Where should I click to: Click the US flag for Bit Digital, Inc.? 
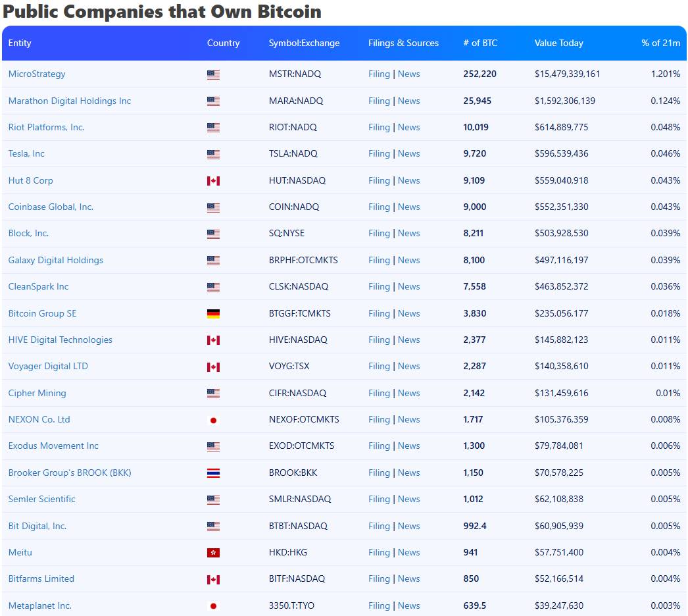coord(213,526)
